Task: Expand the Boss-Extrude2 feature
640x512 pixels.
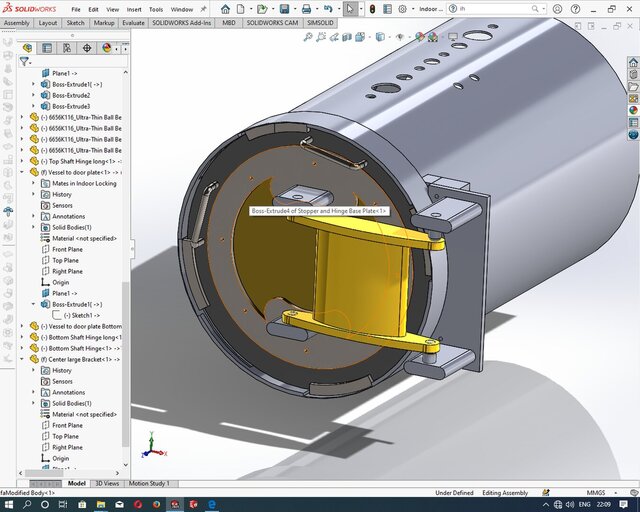Action: point(33,95)
